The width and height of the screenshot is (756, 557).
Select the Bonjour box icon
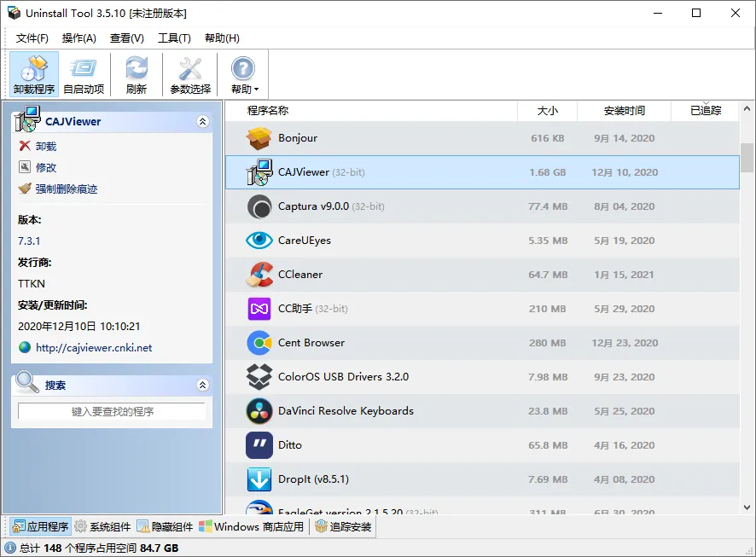pyautogui.click(x=259, y=138)
